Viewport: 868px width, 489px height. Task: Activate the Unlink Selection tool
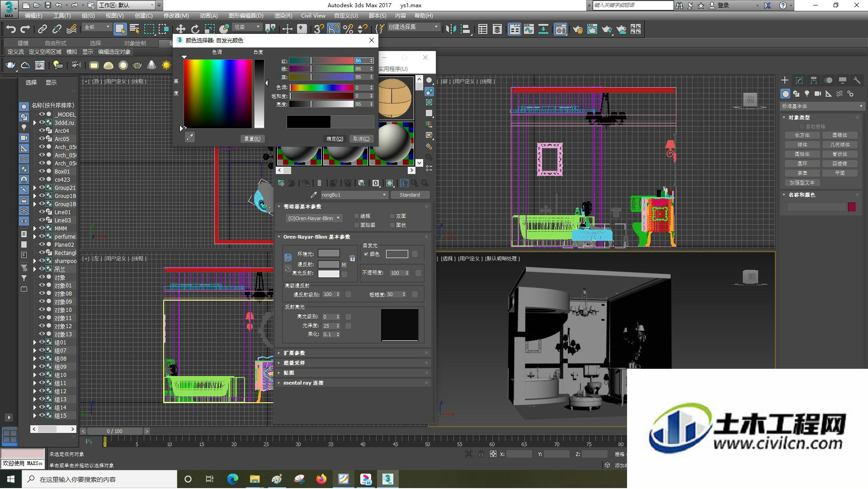click(57, 29)
